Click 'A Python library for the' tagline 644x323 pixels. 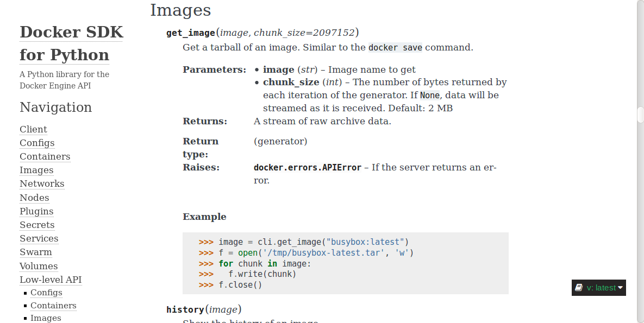[x=65, y=74]
